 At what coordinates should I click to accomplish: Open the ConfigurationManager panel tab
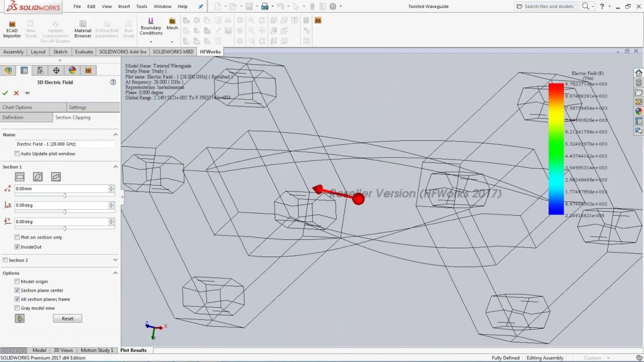(x=40, y=70)
